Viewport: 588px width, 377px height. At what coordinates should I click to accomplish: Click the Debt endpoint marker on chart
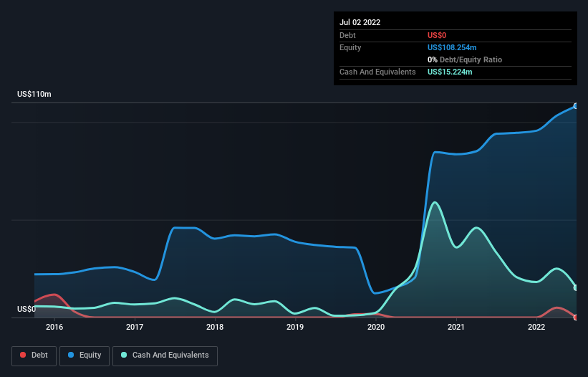point(576,318)
